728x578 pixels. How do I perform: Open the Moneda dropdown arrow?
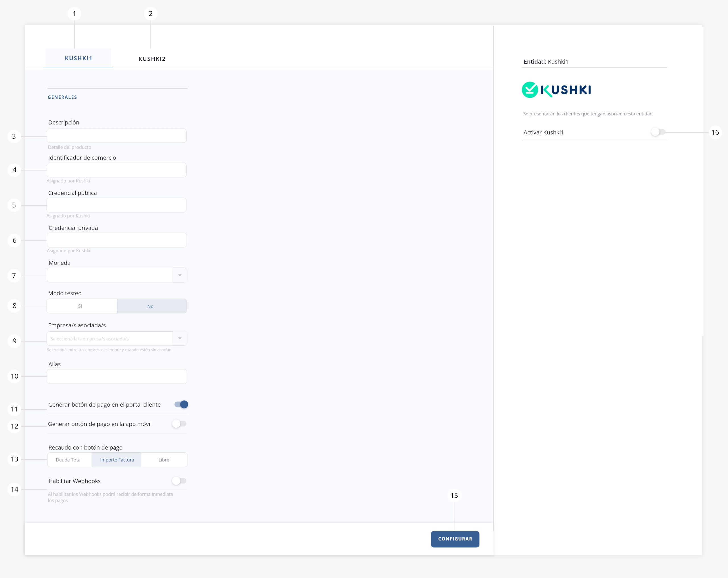(180, 275)
